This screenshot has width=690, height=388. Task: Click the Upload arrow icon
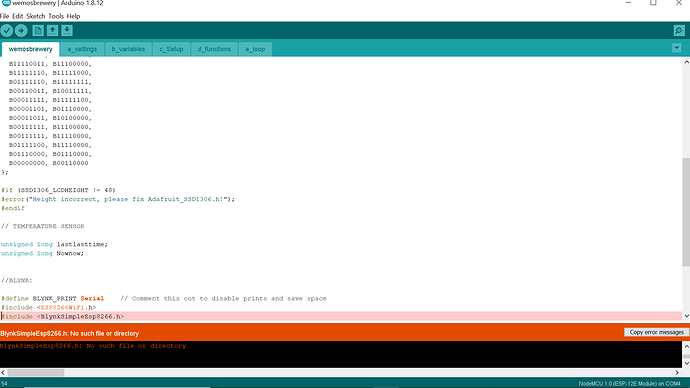tap(21, 30)
